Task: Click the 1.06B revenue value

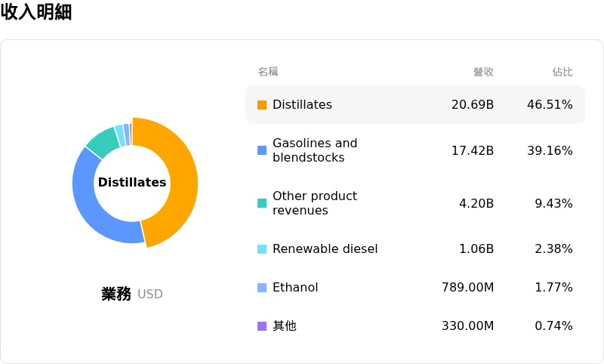Action: [x=476, y=248]
